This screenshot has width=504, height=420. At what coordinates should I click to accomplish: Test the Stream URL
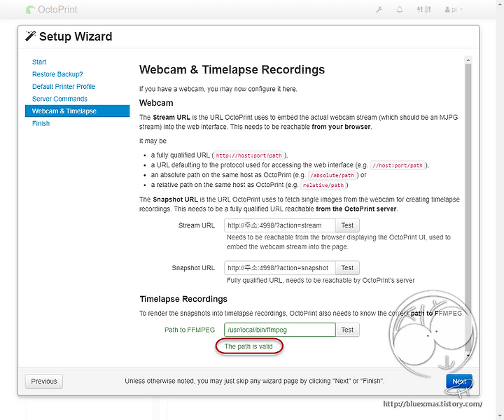coord(347,225)
